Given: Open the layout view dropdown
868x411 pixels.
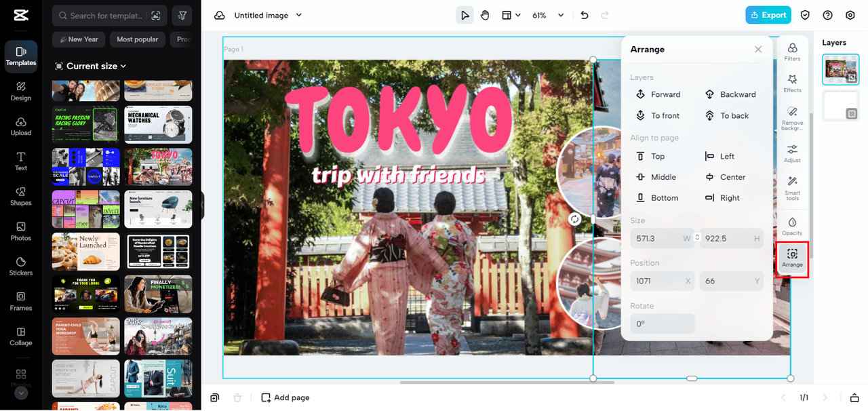Looking at the screenshot, I should [511, 15].
